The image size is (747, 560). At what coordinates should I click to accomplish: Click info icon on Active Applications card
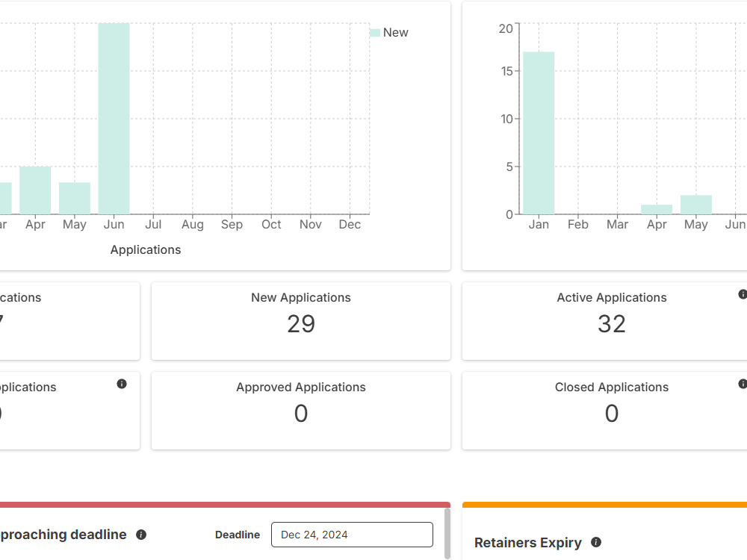point(743,294)
